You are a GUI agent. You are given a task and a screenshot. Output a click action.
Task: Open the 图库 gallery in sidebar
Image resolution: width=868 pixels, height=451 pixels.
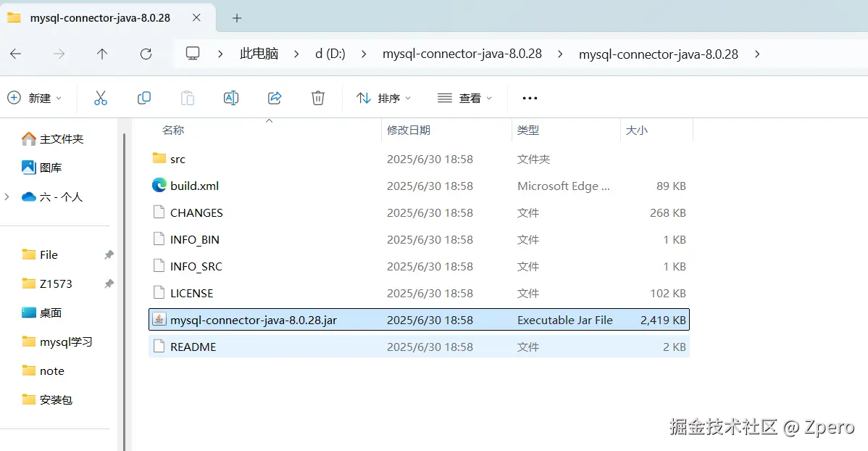[x=41, y=167]
